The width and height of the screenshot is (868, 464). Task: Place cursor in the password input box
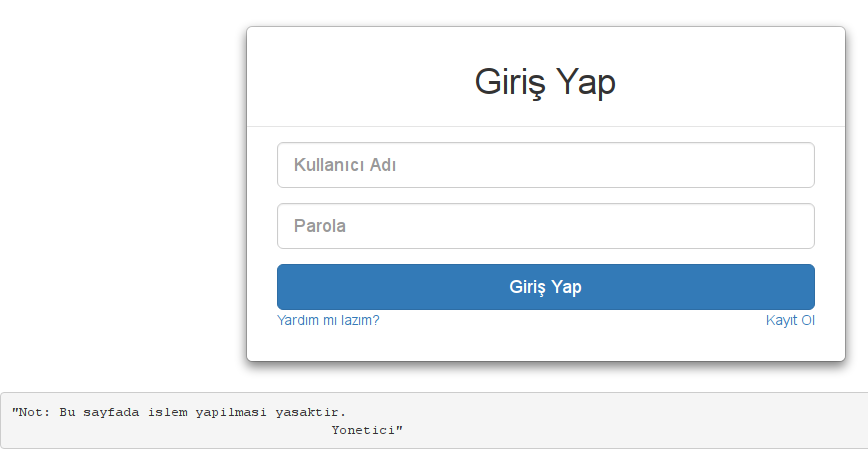click(x=545, y=226)
